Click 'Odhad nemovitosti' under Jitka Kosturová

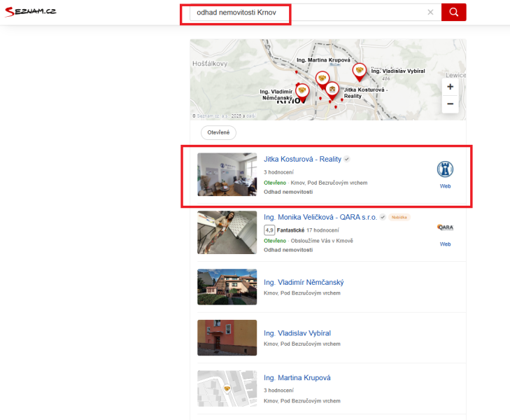pos(288,192)
